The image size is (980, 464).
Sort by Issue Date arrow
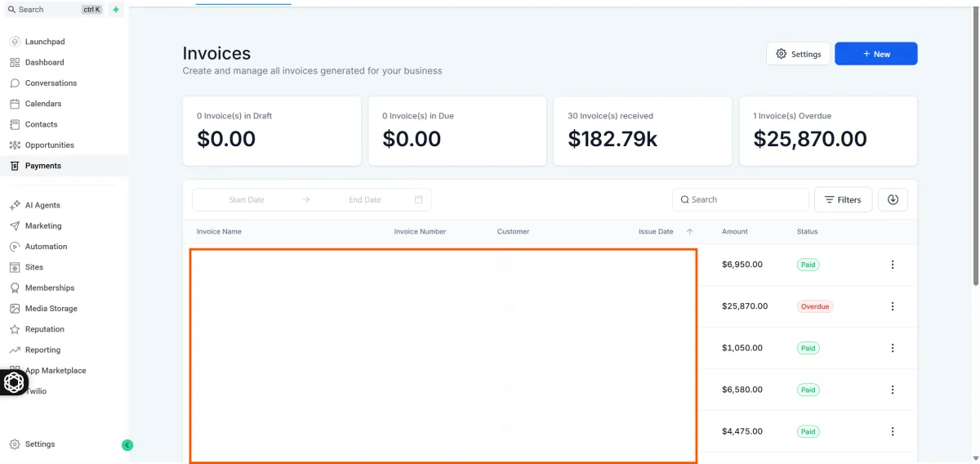(x=689, y=232)
